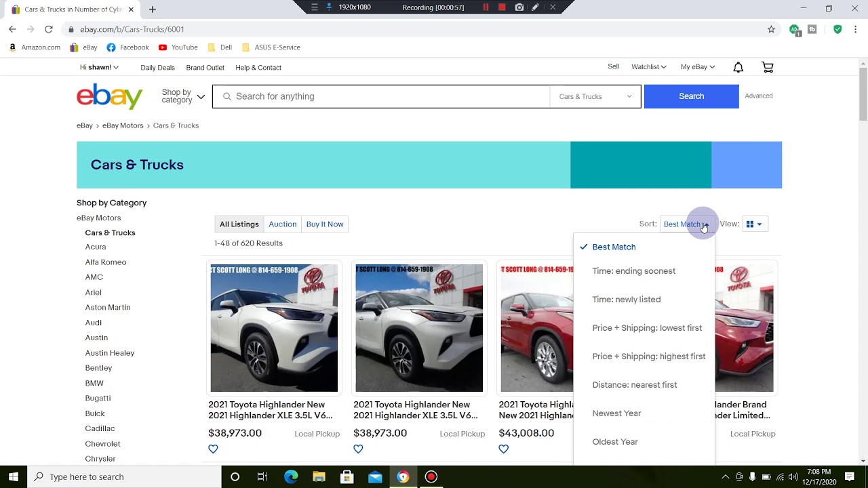
Task: Click the blue Search button
Action: click(x=691, y=96)
